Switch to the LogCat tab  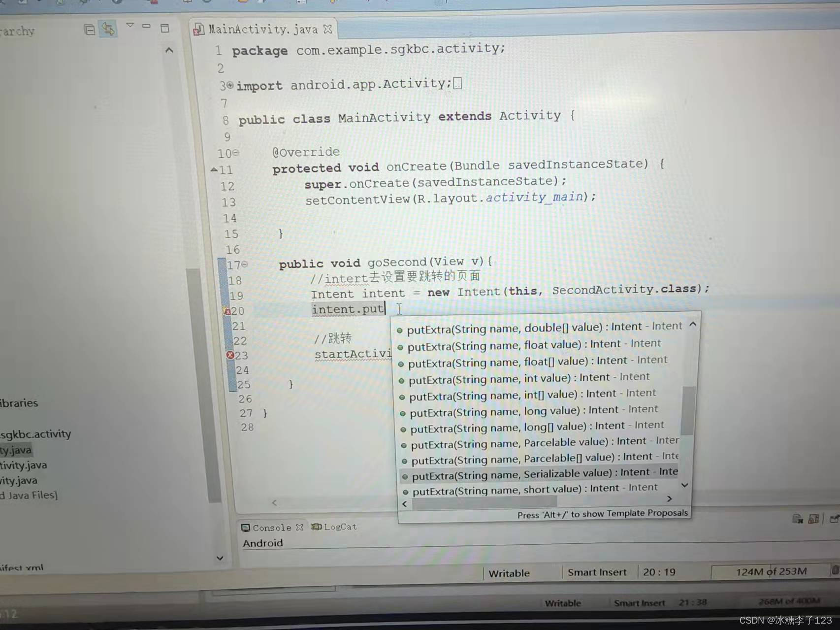tap(334, 527)
